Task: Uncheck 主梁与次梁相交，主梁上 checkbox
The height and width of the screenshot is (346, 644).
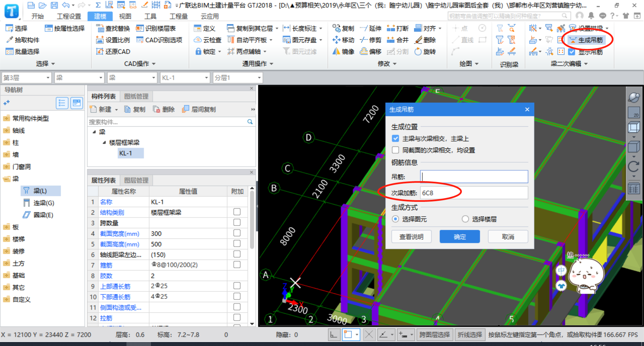Action: tap(395, 138)
